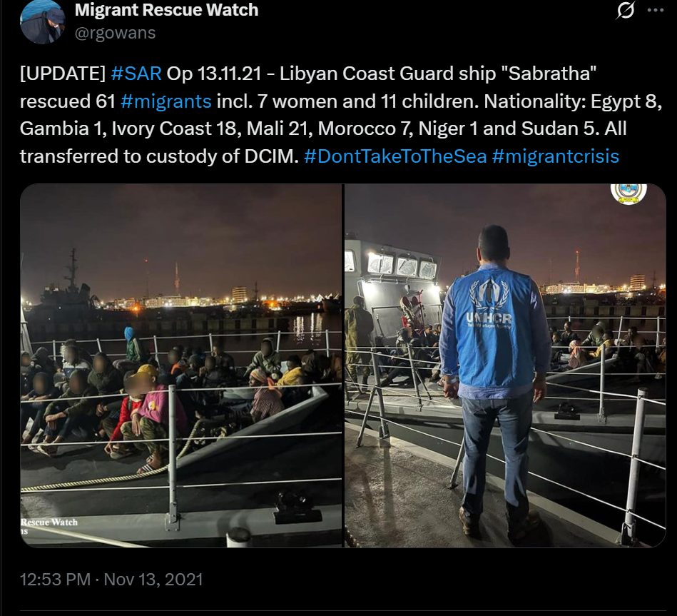Open the three-dot more options menu
Image resolution: width=677 pixels, height=616 pixels.
point(656,11)
